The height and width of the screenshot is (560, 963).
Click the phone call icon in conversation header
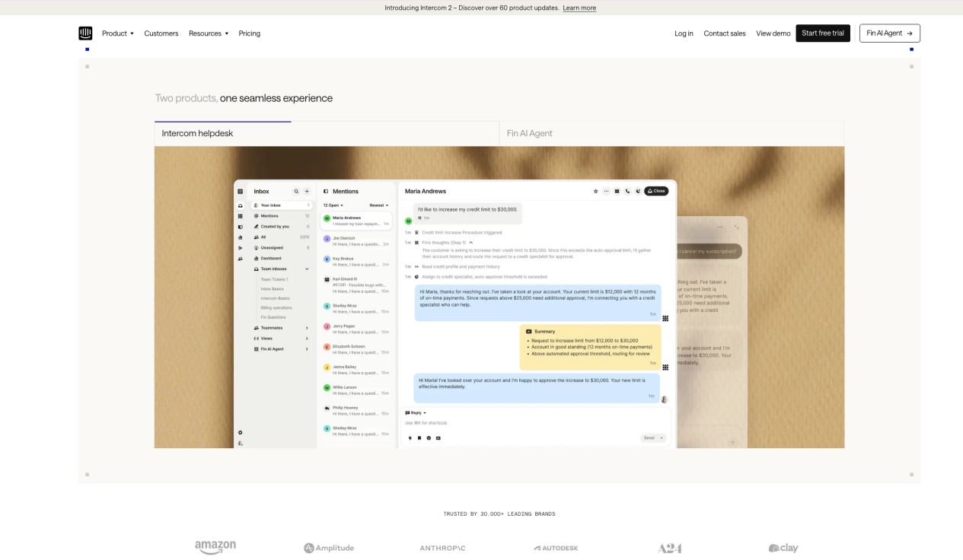(628, 191)
